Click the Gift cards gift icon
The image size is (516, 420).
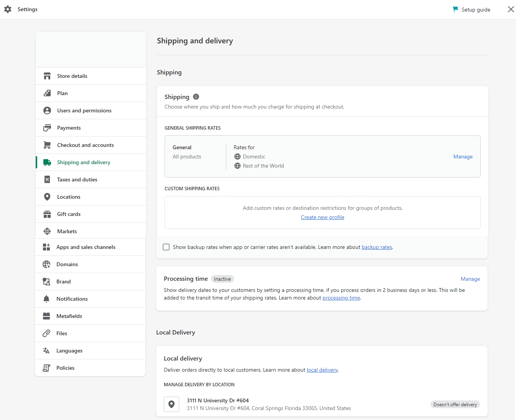[x=47, y=214]
